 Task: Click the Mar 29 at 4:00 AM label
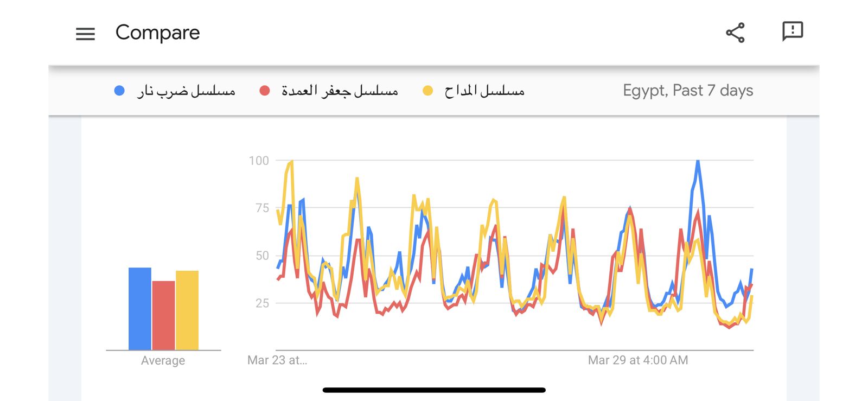[x=637, y=360]
